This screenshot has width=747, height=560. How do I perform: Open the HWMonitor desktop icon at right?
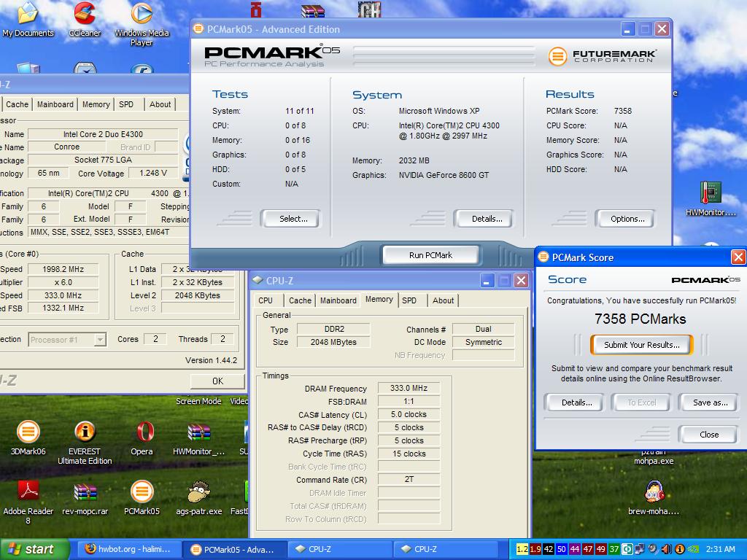711,199
